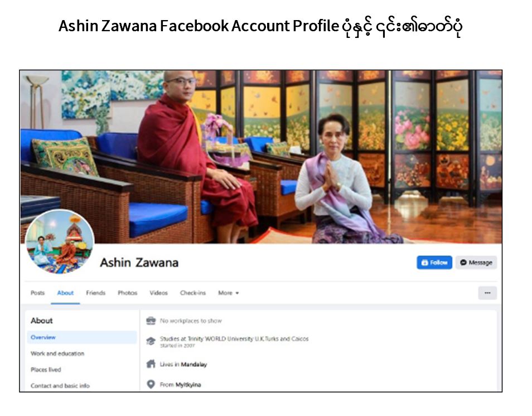Click the briefcase workplace icon
Image resolution: width=532 pixels, height=416 pixels.
click(x=151, y=321)
